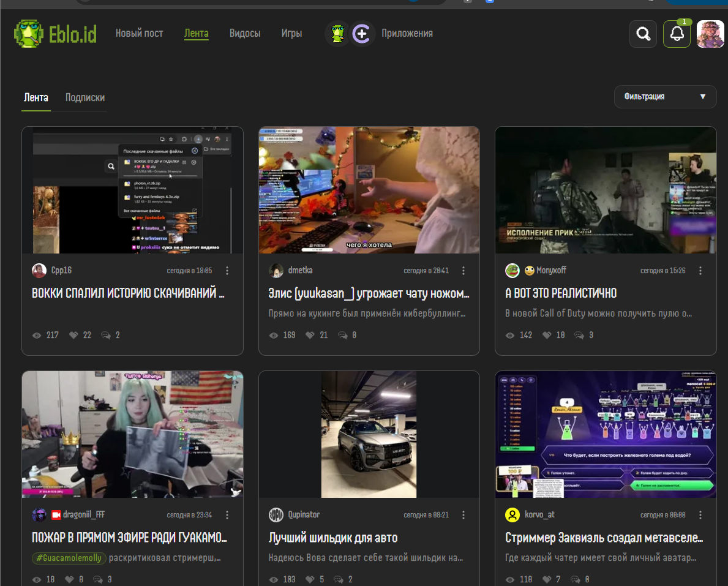Open the korvo_at quiz show thumbnail
This screenshot has width=728, height=586.
(606, 434)
